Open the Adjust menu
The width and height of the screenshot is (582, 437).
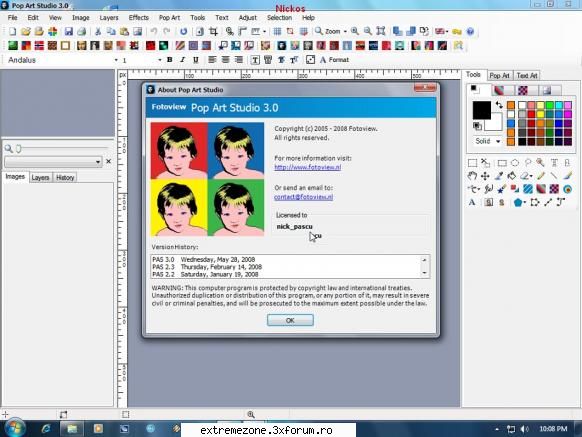248,17
